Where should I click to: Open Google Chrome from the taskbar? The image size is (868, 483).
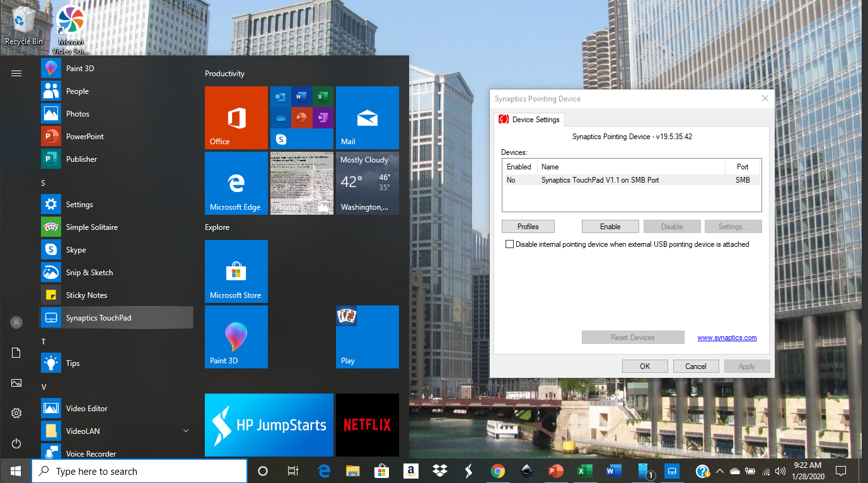[498, 471]
